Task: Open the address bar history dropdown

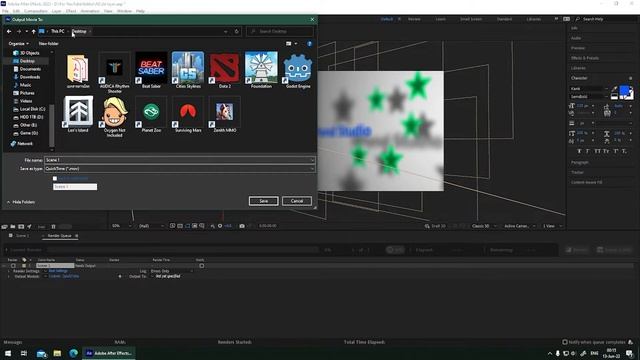Action: pos(225,31)
